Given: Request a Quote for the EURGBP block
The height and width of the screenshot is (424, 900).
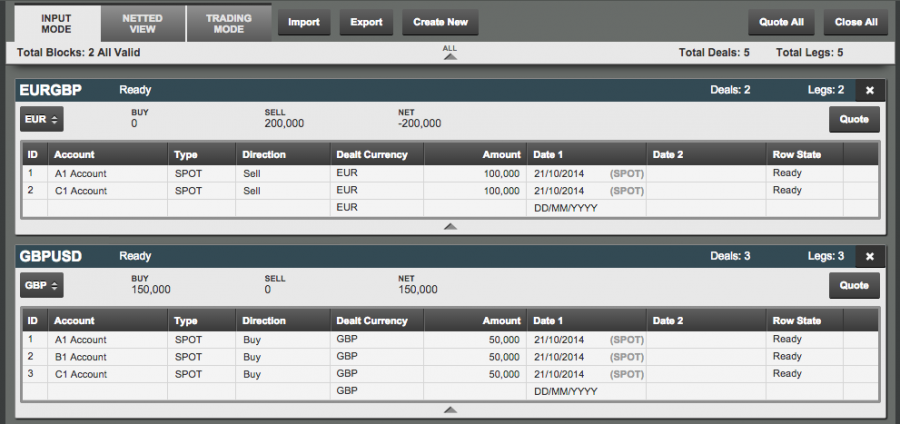Looking at the screenshot, I should [x=854, y=119].
